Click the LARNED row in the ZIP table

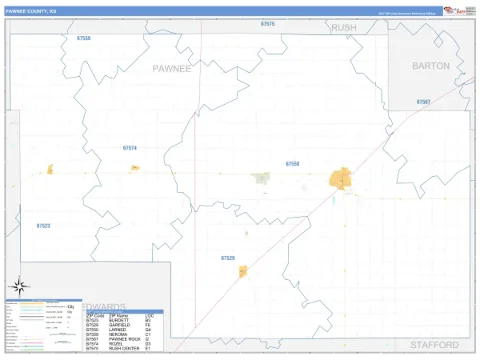(125, 330)
